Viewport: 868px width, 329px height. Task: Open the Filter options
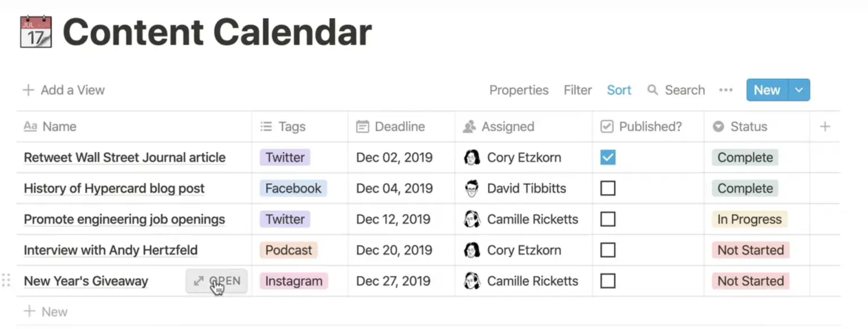(x=578, y=90)
